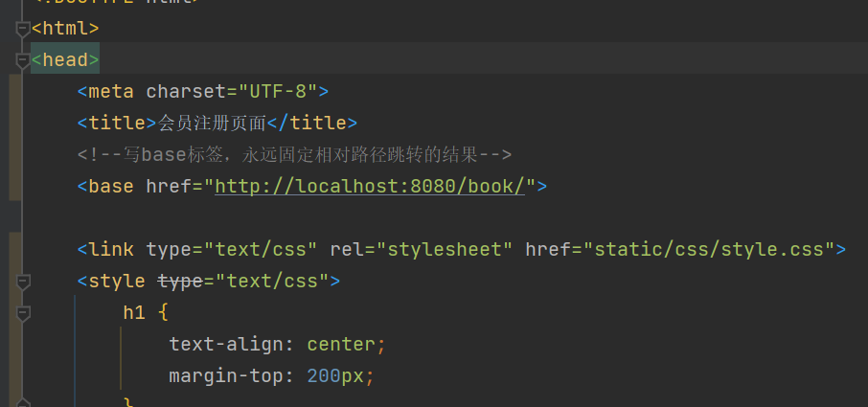Screen dimensions: 868x407
Task: Click the static/css/style.css href value
Action: point(709,249)
